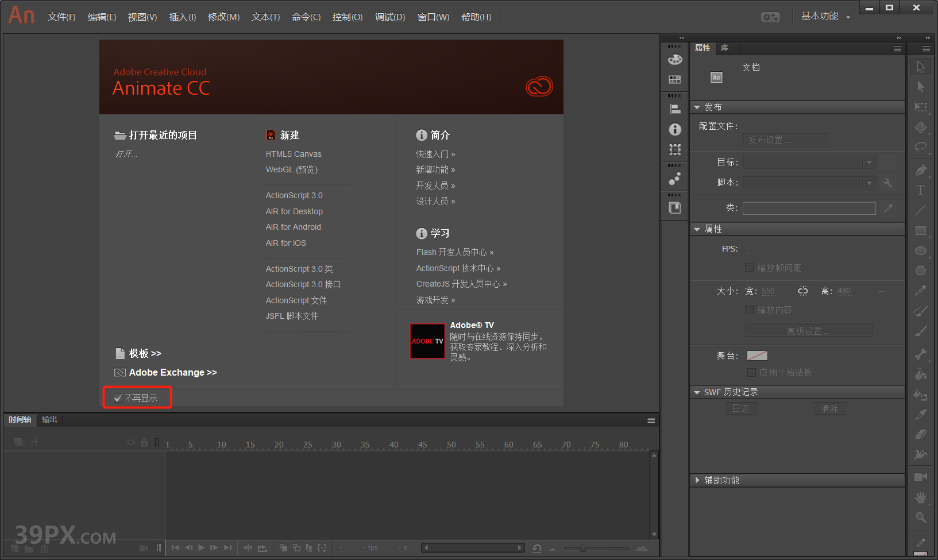The height and width of the screenshot is (560, 938).
Task: Select the Bone tool
Action: point(921,354)
